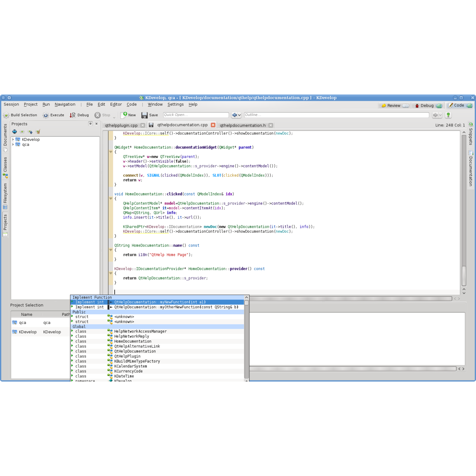The image size is (476, 476).
Task: Switch to the qthelpdocumentation.h tab
Action: pyautogui.click(x=242, y=125)
